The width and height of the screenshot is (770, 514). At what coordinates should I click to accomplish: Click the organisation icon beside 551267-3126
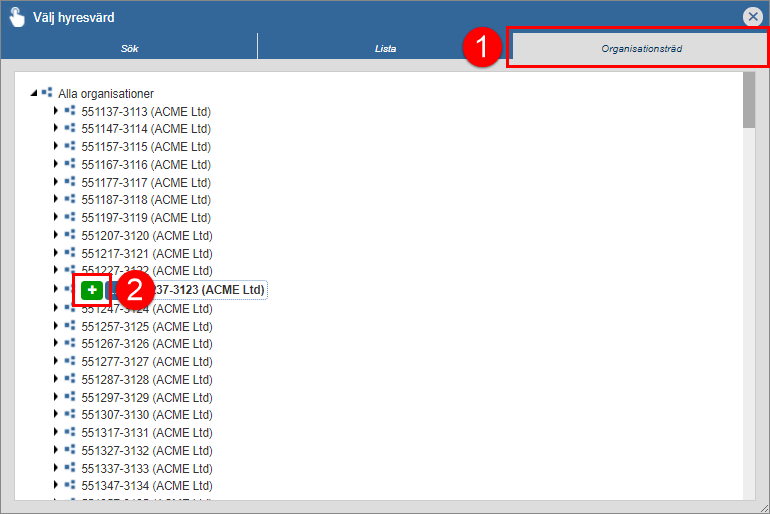70,344
